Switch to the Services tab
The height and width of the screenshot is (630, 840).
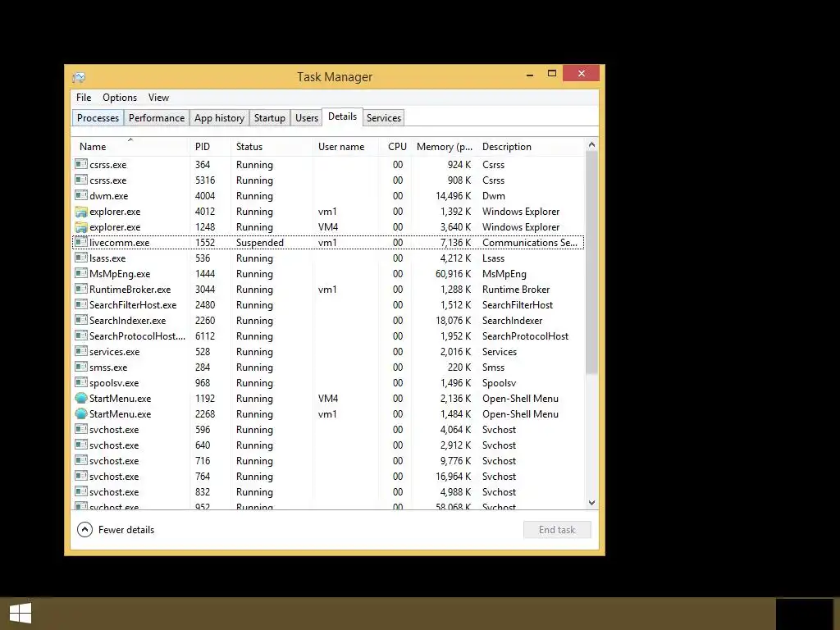tap(384, 118)
